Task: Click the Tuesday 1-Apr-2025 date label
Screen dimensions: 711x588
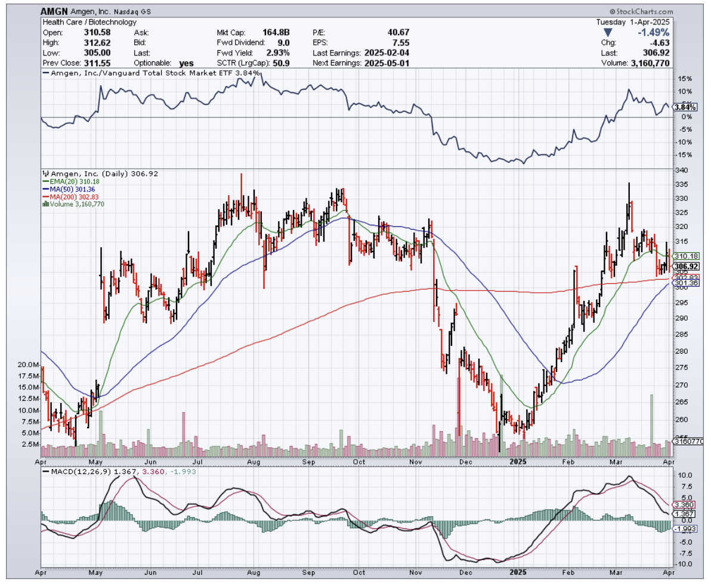Action: (633, 22)
